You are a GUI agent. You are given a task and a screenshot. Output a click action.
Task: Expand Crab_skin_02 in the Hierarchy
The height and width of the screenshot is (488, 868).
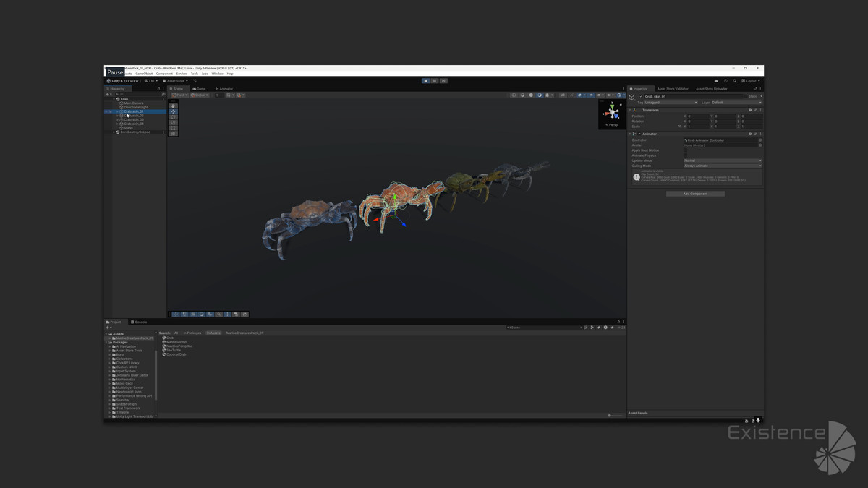pyautogui.click(x=118, y=116)
